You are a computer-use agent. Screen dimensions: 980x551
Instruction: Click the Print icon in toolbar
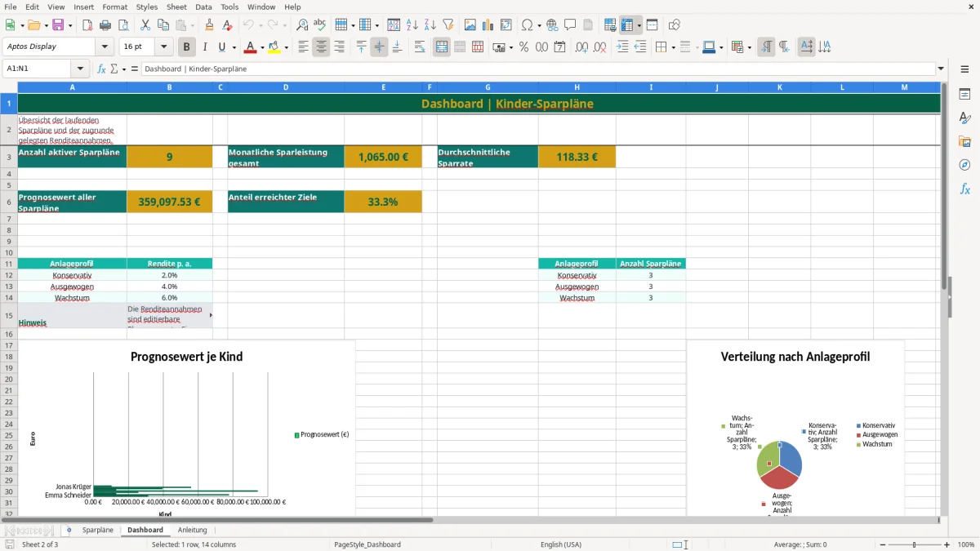point(107,25)
